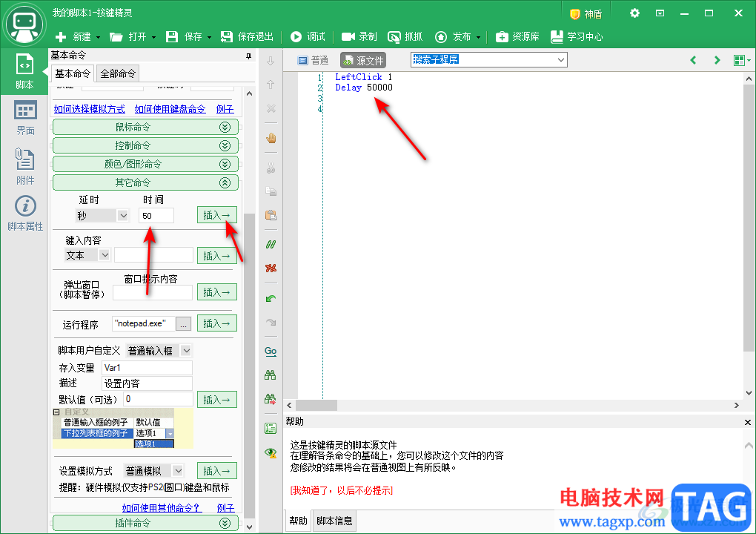The width and height of the screenshot is (756, 534).
Task: Select the 脚本信息 bottom tab
Action: click(334, 521)
